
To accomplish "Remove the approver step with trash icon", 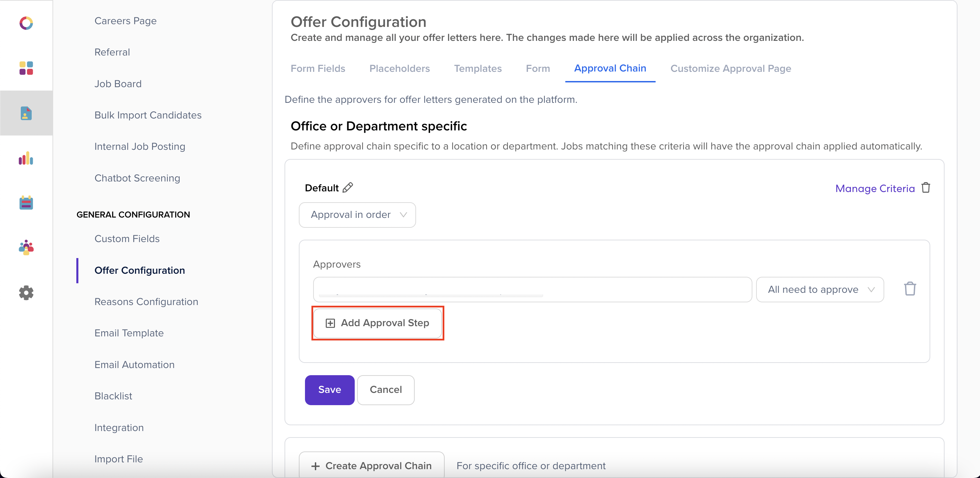I will tap(910, 289).
